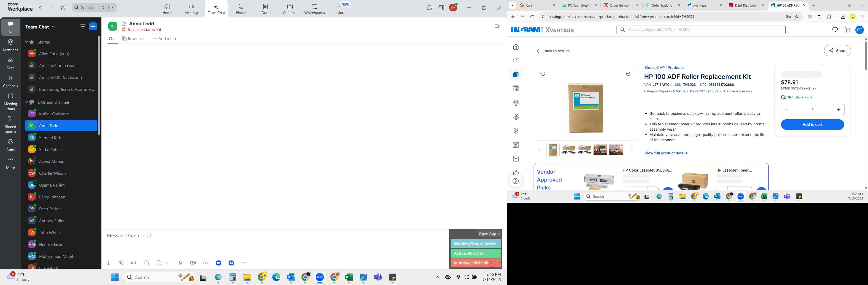Star the Anna Todd chat
This screenshot has height=285, width=868.
[124, 23]
